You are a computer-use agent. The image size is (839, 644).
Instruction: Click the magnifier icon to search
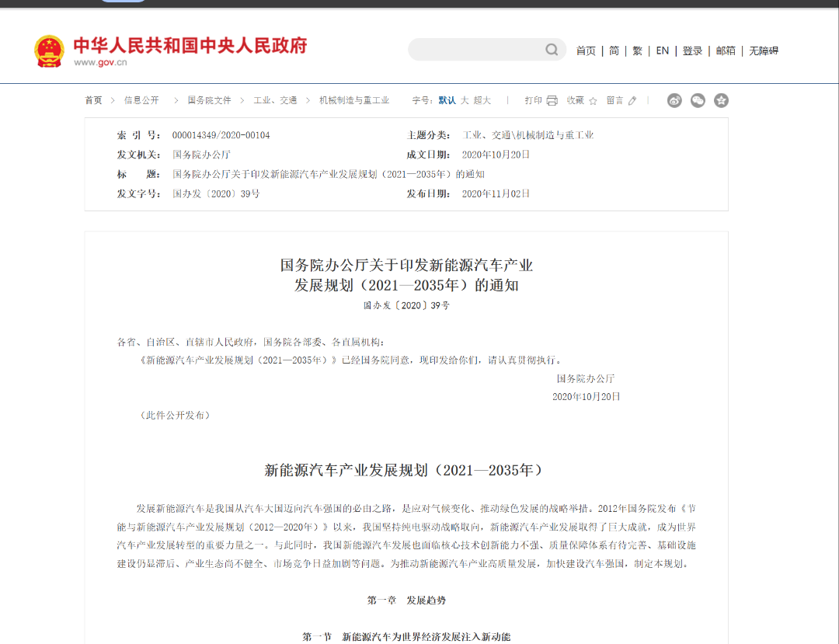point(552,49)
